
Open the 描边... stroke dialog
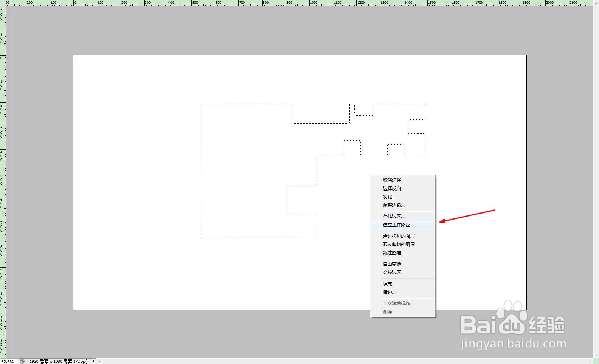click(403, 292)
